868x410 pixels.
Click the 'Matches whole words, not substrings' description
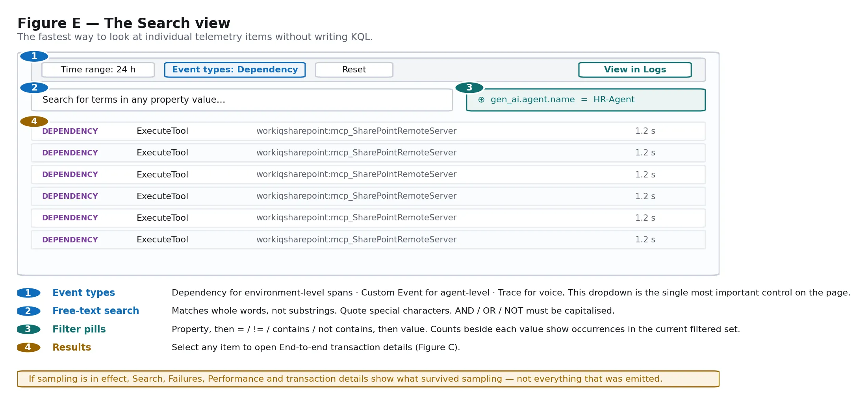393,311
